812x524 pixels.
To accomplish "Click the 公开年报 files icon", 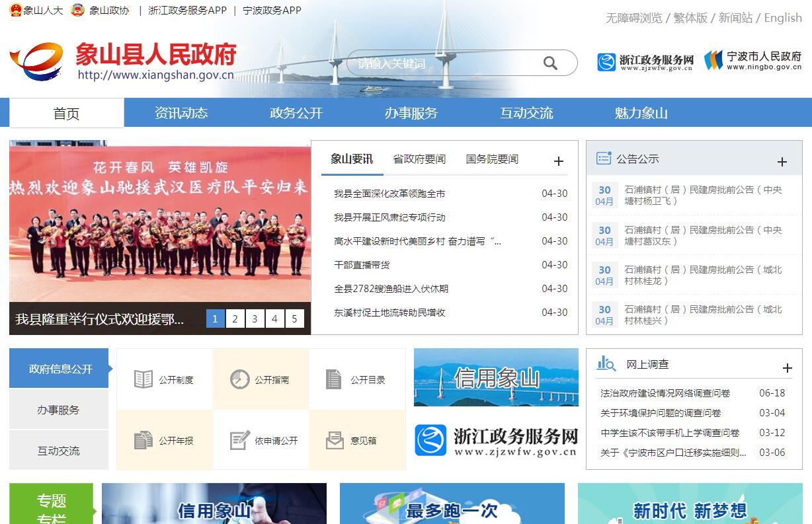I will [x=143, y=440].
